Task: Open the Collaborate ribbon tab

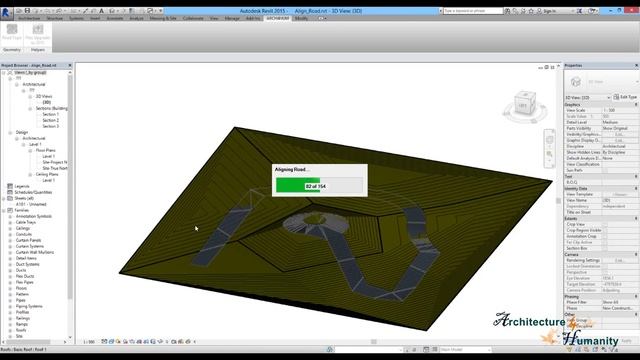Action: click(x=193, y=18)
